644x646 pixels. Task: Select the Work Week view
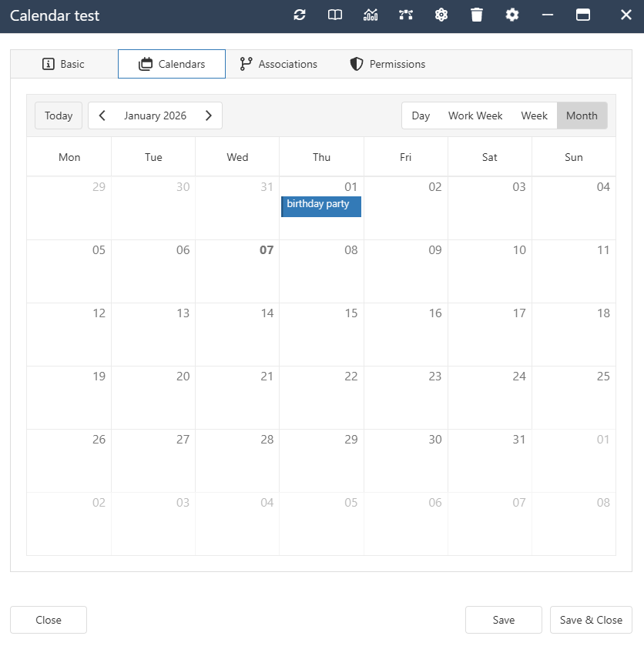pos(475,115)
